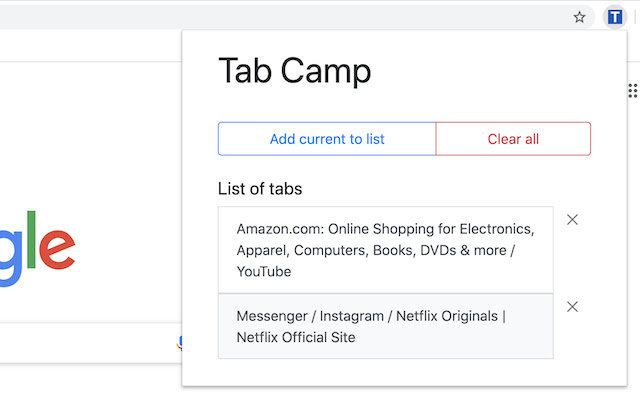
Task: Click the red letter e in Google logo
Action: 58,247
